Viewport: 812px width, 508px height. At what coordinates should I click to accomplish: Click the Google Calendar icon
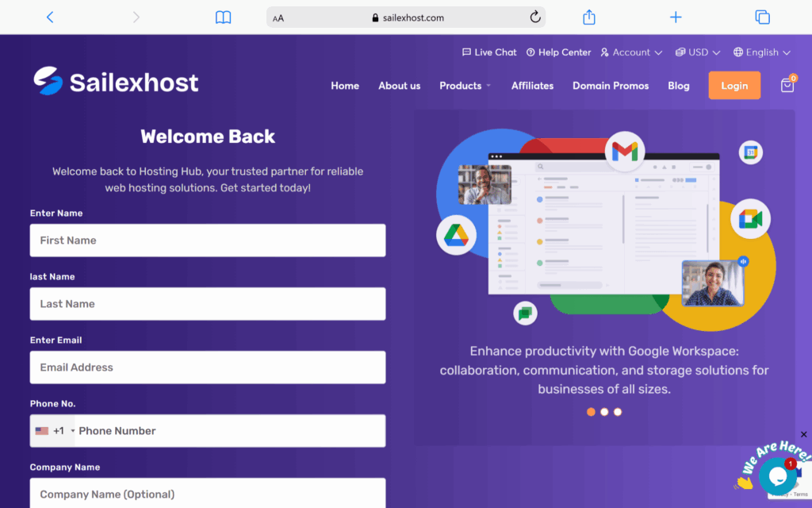[750, 152]
